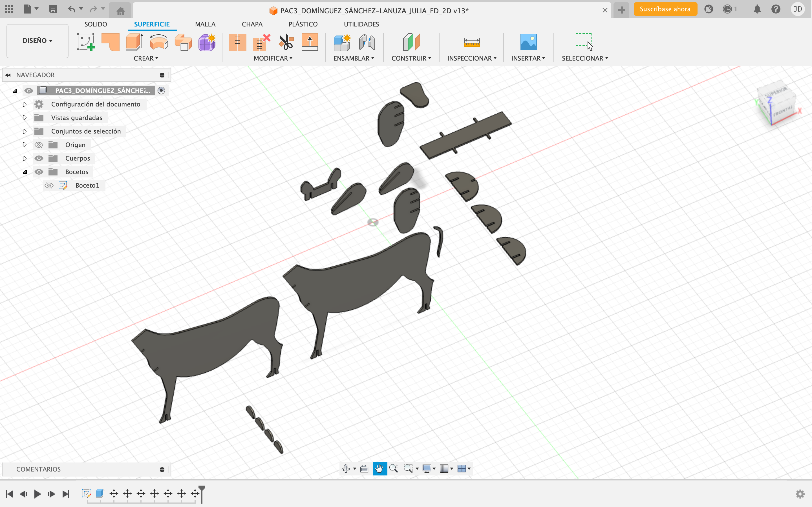Click the Insert image icon
Viewport: 812px width, 507px height.
(x=528, y=42)
